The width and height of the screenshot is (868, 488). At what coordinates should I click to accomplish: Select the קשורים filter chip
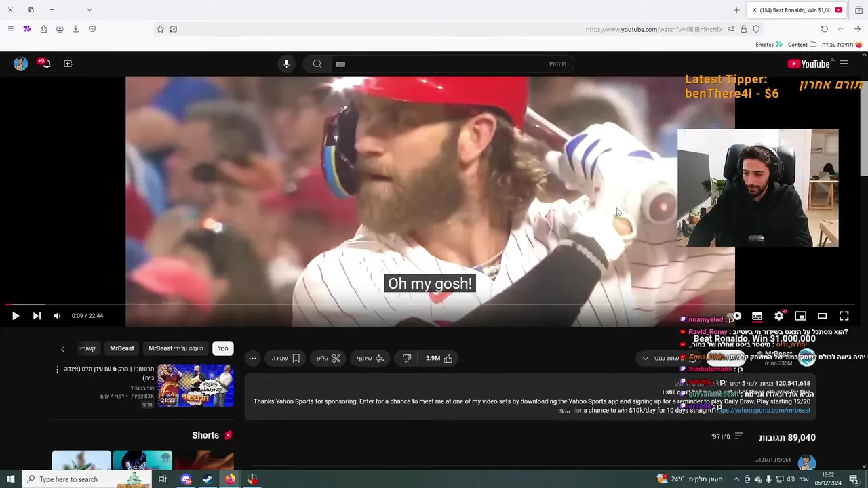pyautogui.click(x=87, y=348)
